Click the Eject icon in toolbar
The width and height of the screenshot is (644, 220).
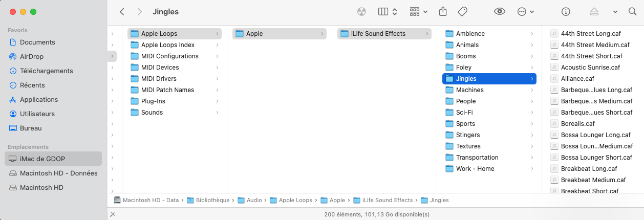point(594,12)
